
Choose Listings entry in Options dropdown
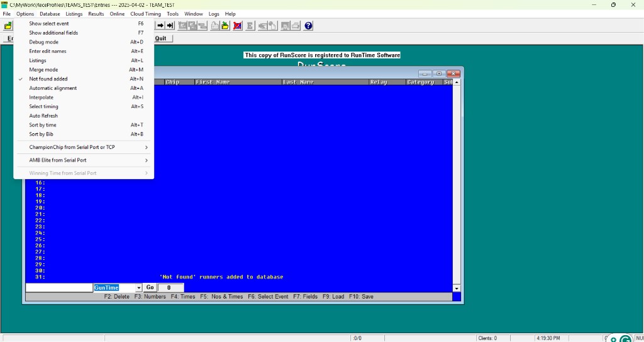84,60
